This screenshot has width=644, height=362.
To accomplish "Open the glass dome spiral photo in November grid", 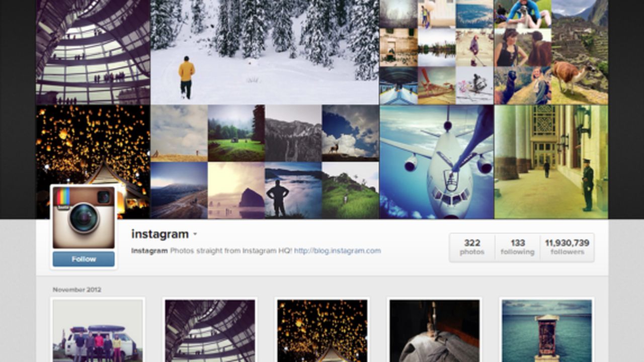I will (x=210, y=331).
